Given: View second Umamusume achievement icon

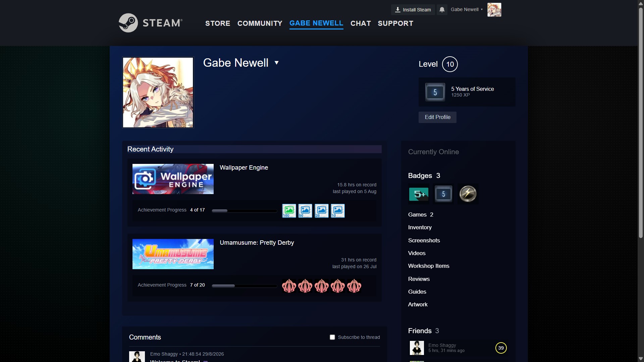Looking at the screenshot, I should pos(305,286).
